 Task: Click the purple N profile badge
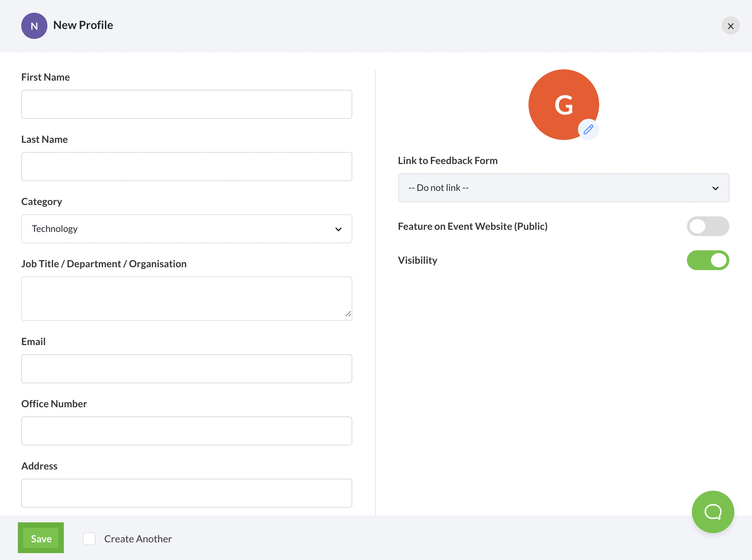34,26
